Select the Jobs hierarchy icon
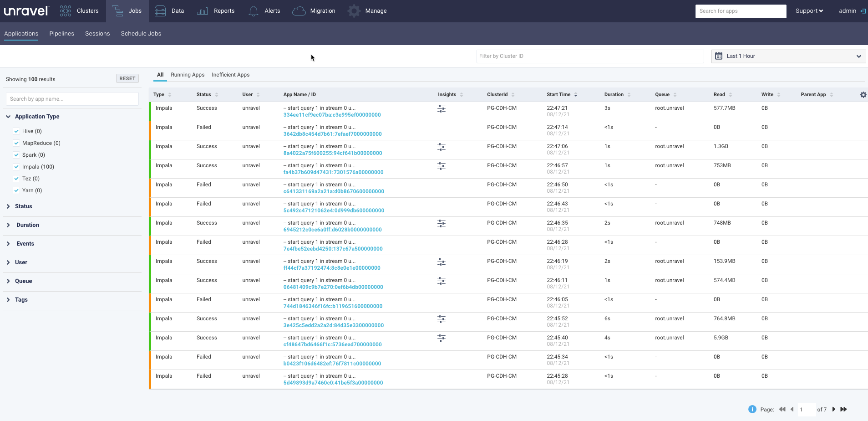The height and width of the screenshot is (421, 868). tap(117, 11)
